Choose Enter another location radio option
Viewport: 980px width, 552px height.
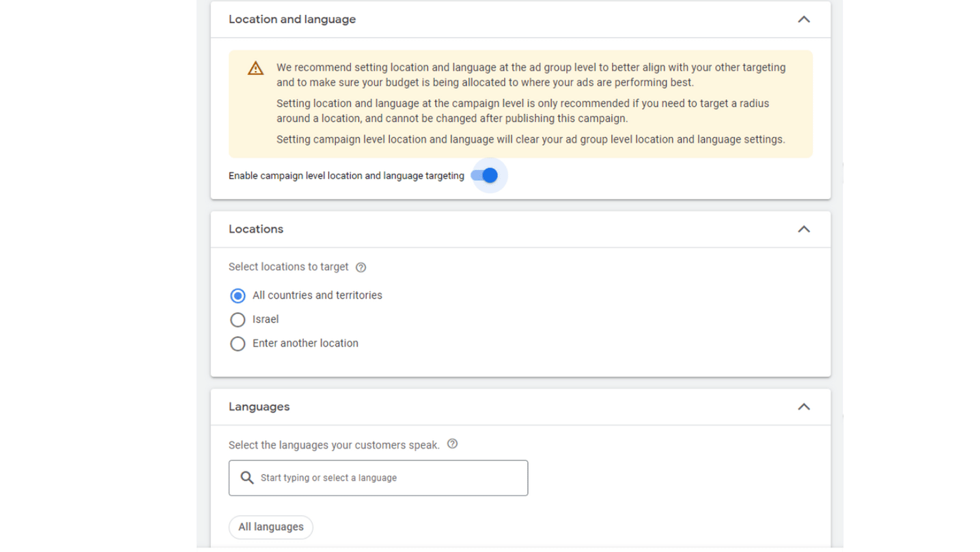coord(238,344)
